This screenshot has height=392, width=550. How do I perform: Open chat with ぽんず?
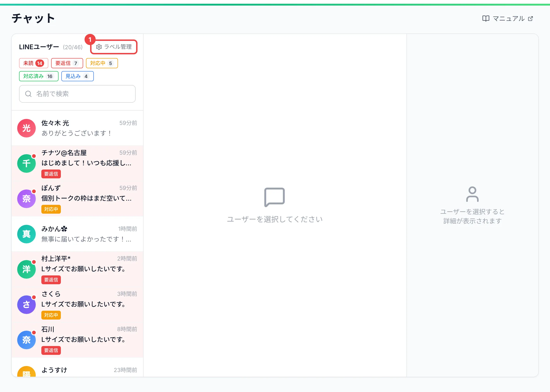pyautogui.click(x=77, y=199)
